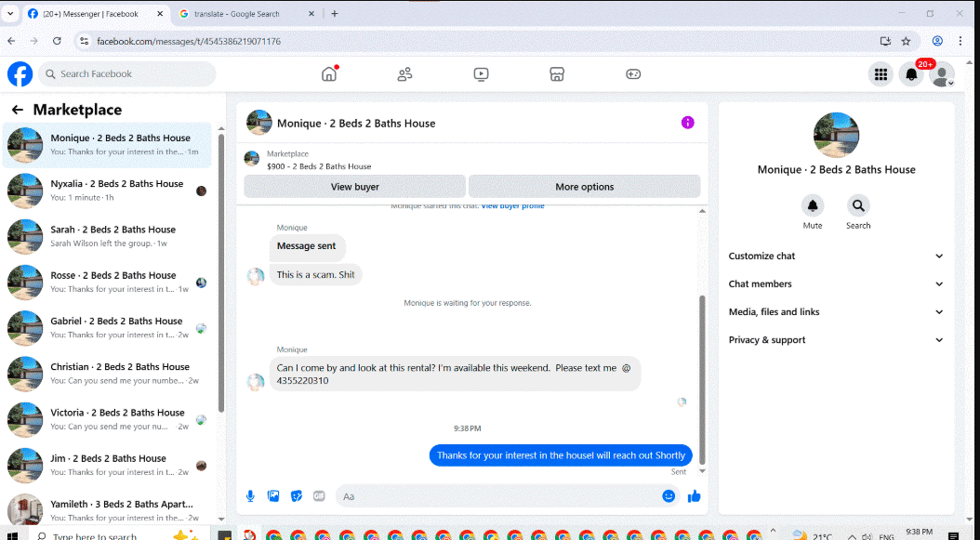Open the Gaming controller icon

click(x=633, y=73)
